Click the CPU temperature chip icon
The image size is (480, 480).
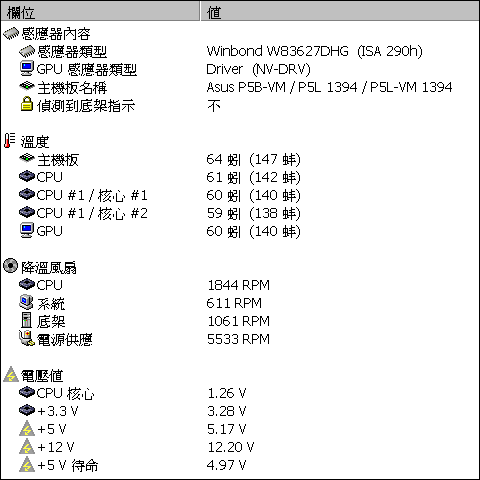(27, 176)
